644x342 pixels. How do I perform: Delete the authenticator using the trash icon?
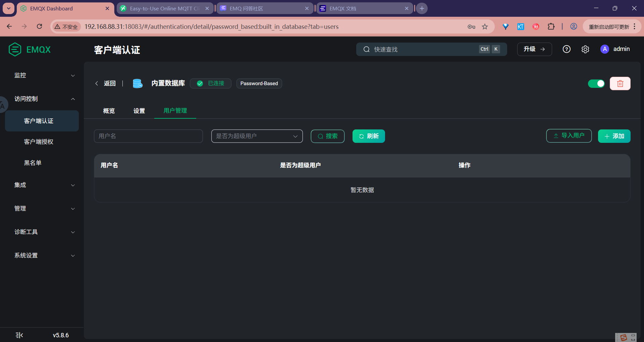coord(620,83)
